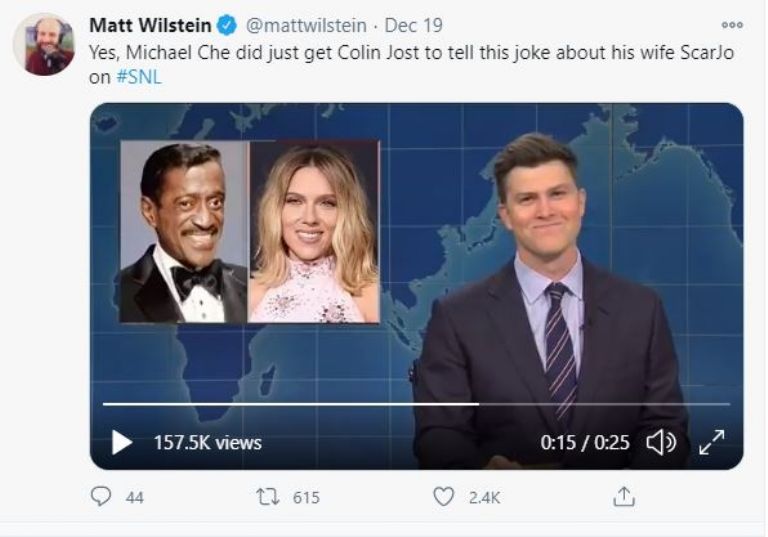
Task: Mute the video with speaker icon
Action: (x=661, y=442)
